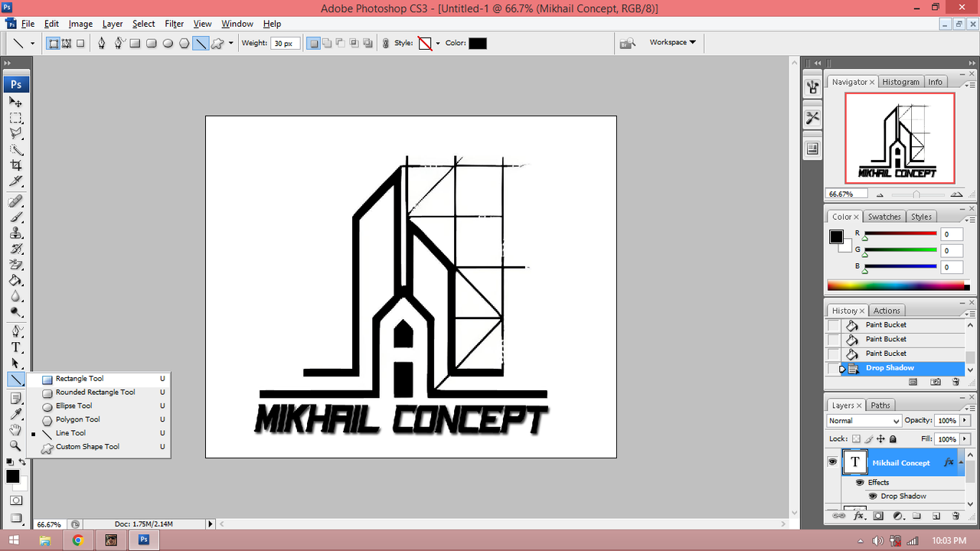This screenshot has width=980, height=551.
Task: Click Freeform Pen option in options bar
Action: click(119, 44)
